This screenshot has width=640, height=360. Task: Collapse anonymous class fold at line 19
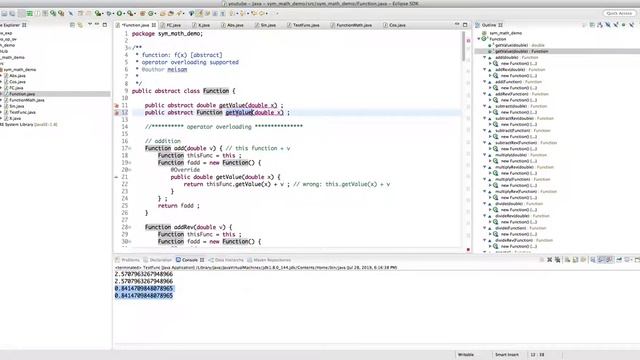coord(129,163)
